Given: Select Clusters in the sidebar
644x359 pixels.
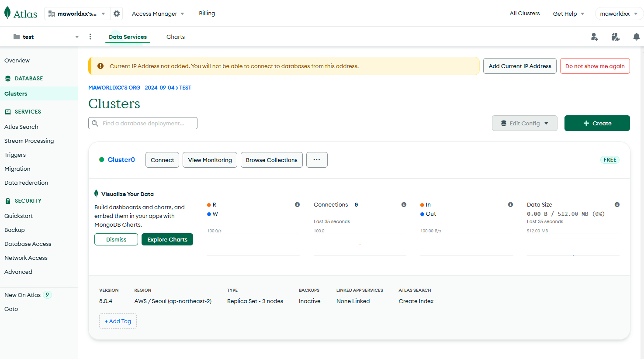Looking at the screenshot, I should pyautogui.click(x=39, y=93).
